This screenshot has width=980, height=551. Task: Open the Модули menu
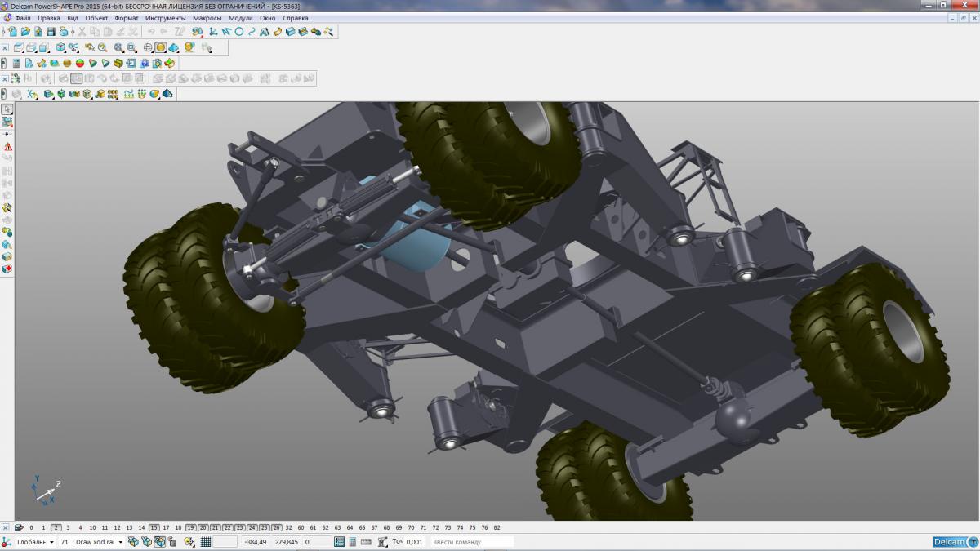[x=241, y=17]
